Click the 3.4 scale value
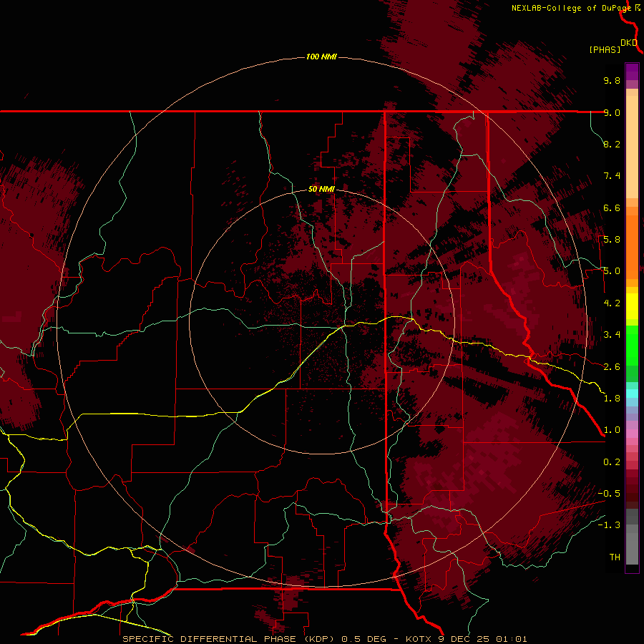This screenshot has height=644, width=644. click(x=612, y=335)
